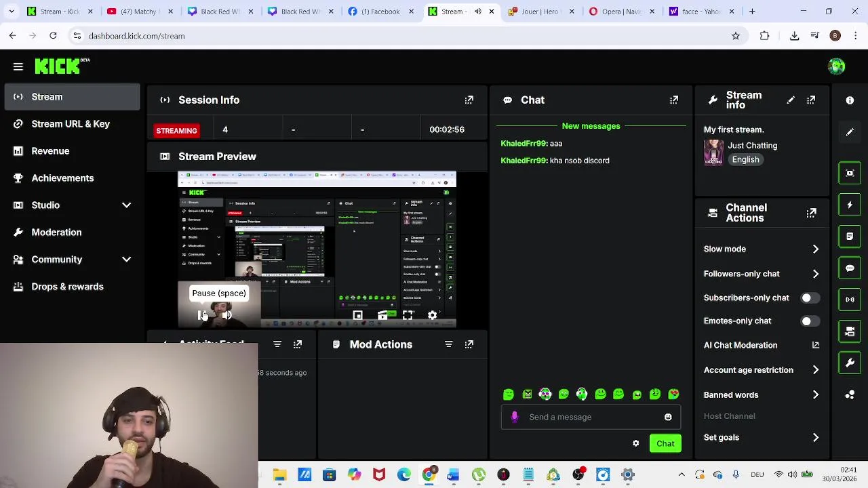This screenshot has height=488, width=868.
Task: Open Moderation in sidebar
Action: pos(72,232)
